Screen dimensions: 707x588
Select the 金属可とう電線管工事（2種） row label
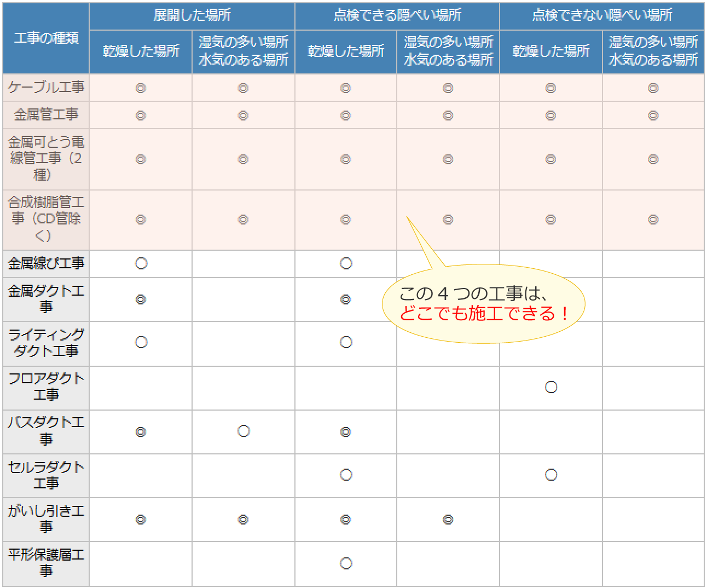click(46, 159)
